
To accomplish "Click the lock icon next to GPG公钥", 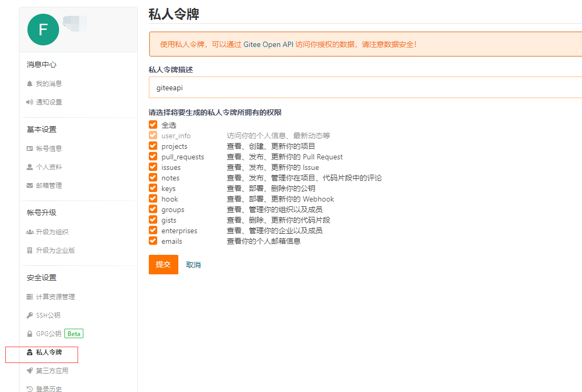I will pyautogui.click(x=30, y=334).
